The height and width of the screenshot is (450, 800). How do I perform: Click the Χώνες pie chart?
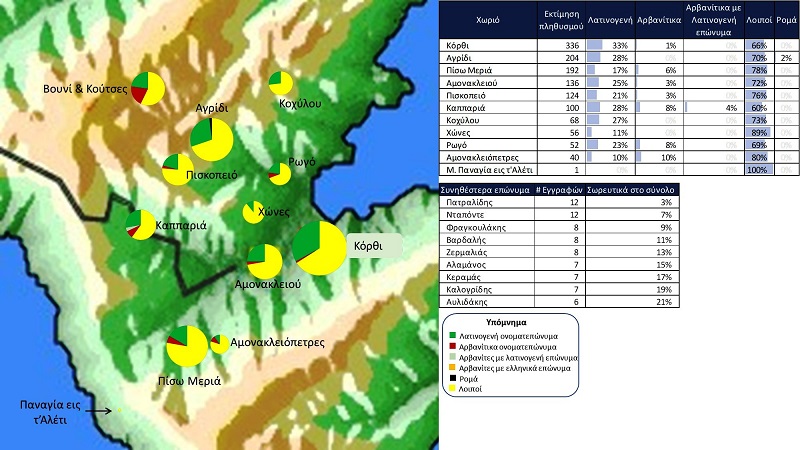click(x=254, y=212)
